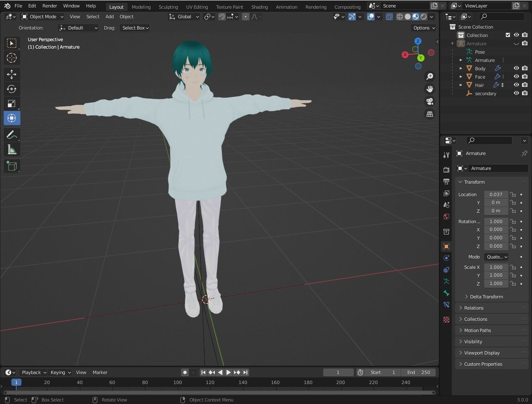Pin the Armature properties panel
Image resolution: width=532 pixels, height=404 pixels.
tap(524, 153)
